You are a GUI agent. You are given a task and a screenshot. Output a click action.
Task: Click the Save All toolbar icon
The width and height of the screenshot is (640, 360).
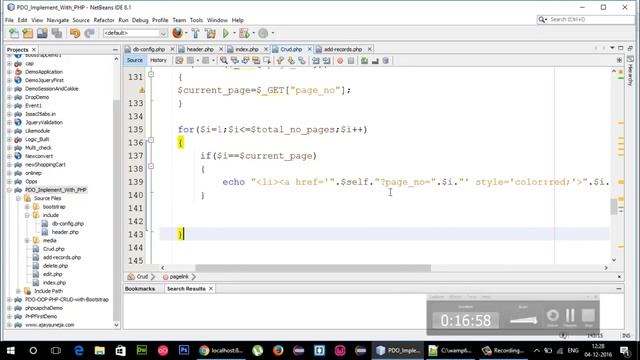tap(57, 33)
